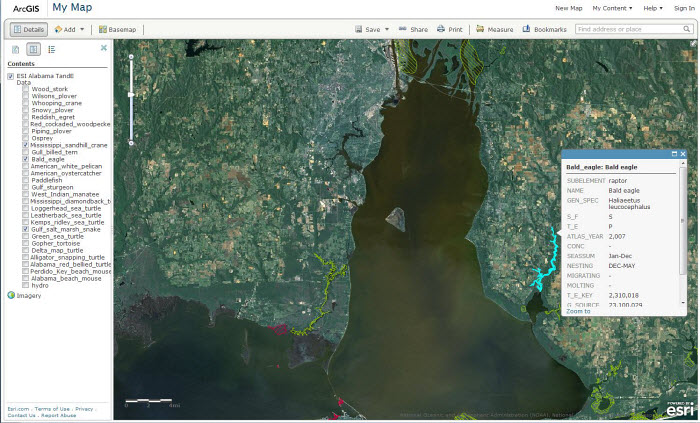700x423 pixels.
Task: Click the Zoom to link in popup
Action: pos(578,311)
